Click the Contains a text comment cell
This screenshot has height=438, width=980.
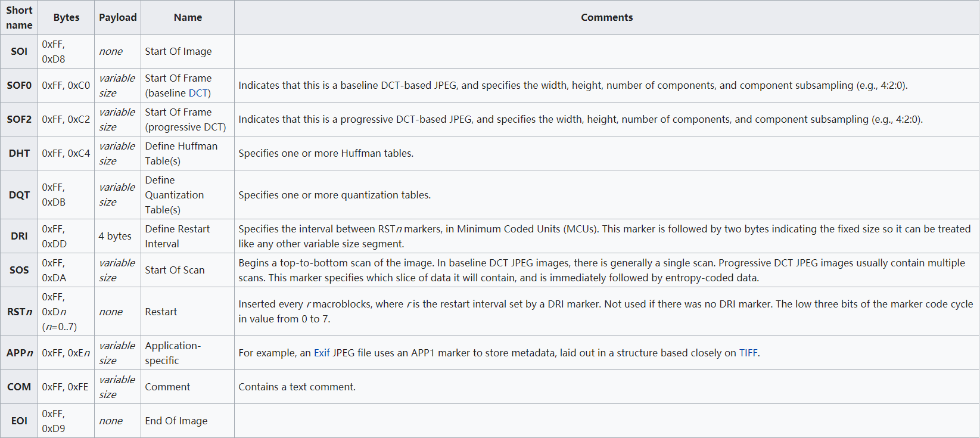297,387
